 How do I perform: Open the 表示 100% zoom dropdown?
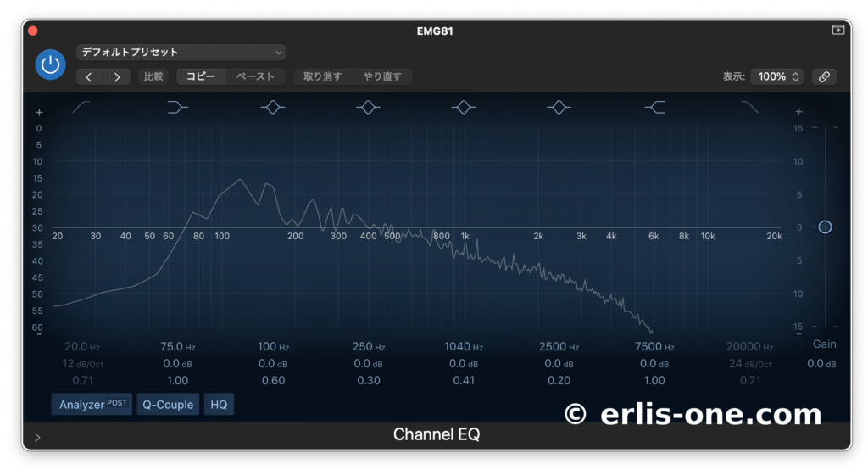pos(776,76)
